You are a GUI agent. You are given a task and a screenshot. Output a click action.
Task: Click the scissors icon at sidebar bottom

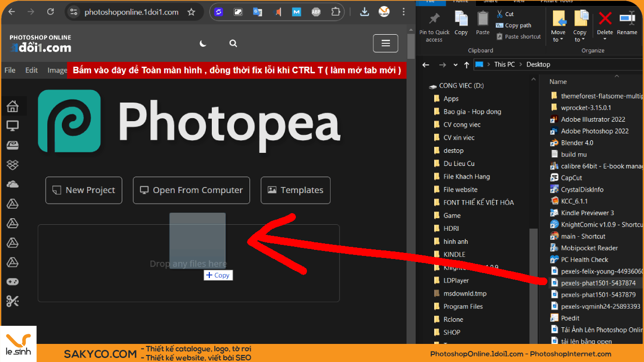tap(13, 301)
